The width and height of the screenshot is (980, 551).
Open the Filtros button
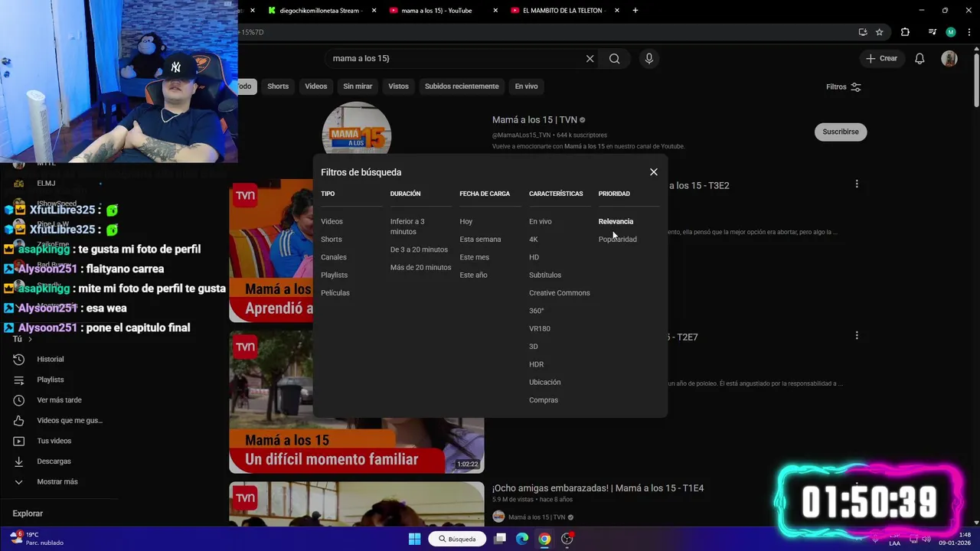tap(843, 86)
